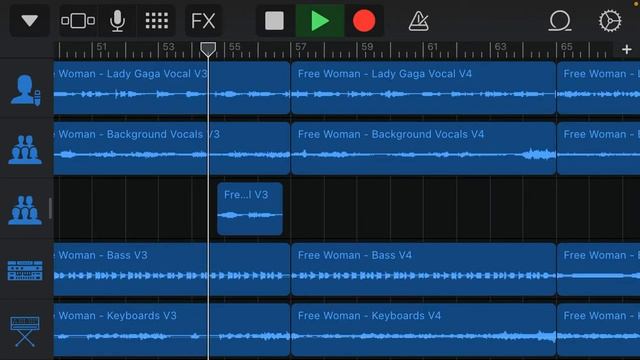Select the lead vocal microphone track icon
This screenshot has width=640, height=360.
pyautogui.click(x=25, y=90)
